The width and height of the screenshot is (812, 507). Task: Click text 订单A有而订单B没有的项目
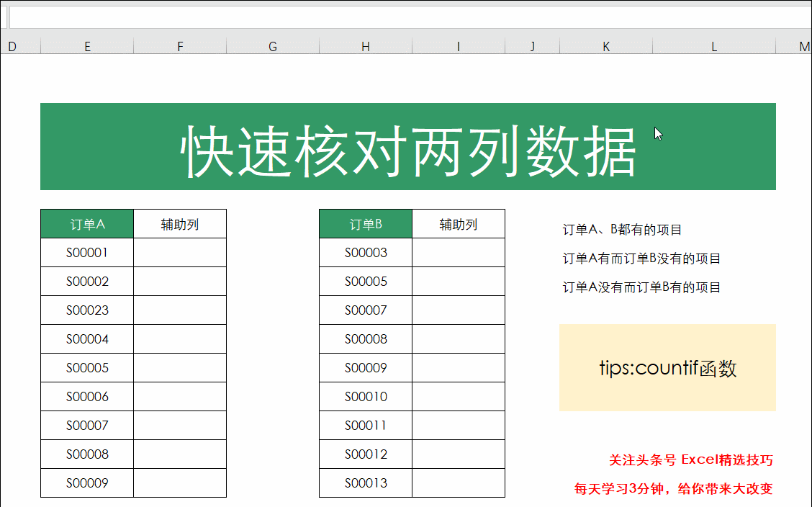641,259
